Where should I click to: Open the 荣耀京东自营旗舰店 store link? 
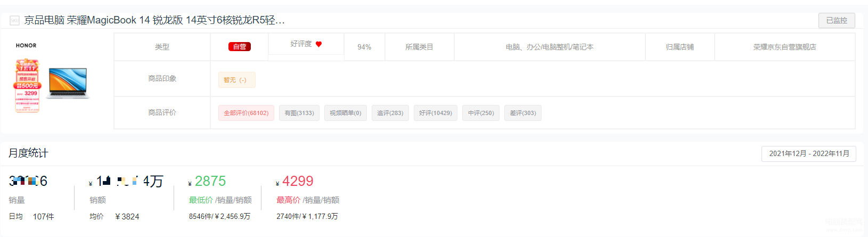784,47
